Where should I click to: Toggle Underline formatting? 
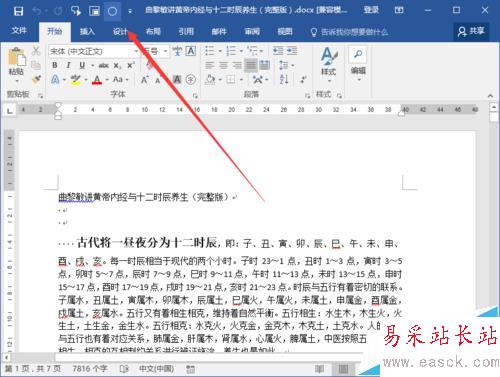point(82,65)
